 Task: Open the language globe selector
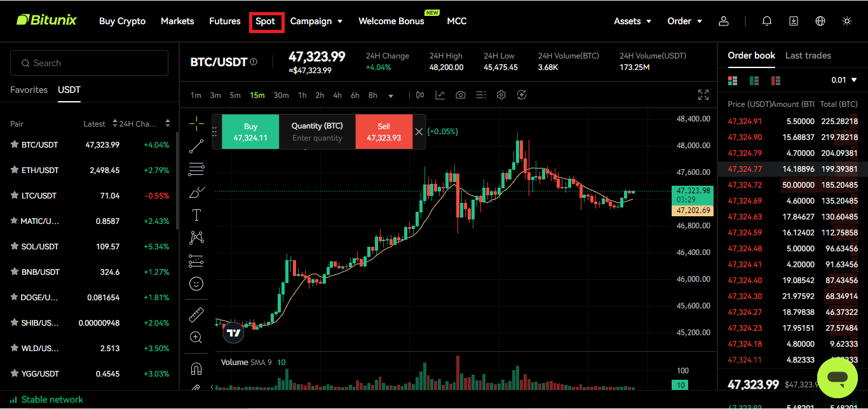click(820, 21)
